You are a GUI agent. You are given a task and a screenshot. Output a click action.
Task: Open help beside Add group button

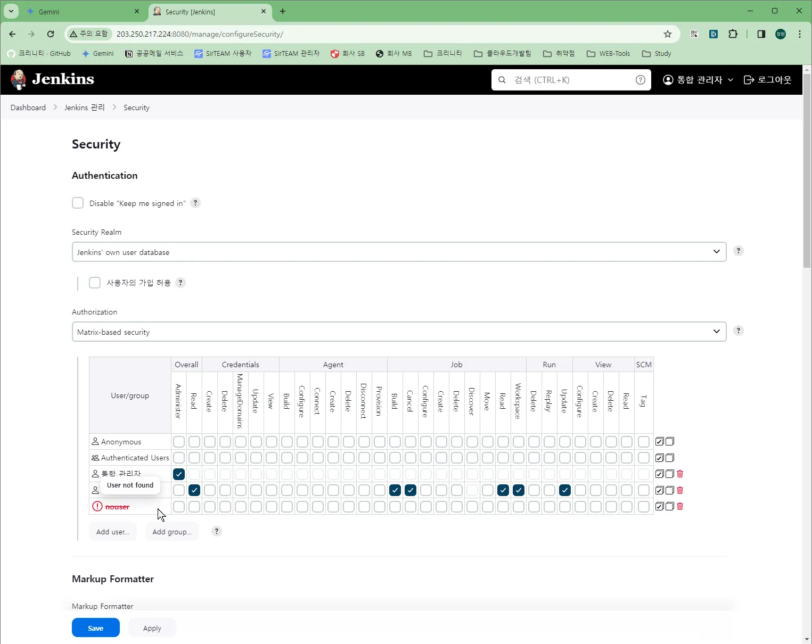[217, 531]
